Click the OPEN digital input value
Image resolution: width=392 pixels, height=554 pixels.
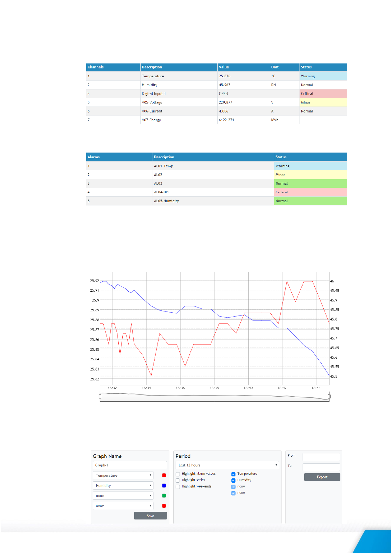[x=224, y=94]
